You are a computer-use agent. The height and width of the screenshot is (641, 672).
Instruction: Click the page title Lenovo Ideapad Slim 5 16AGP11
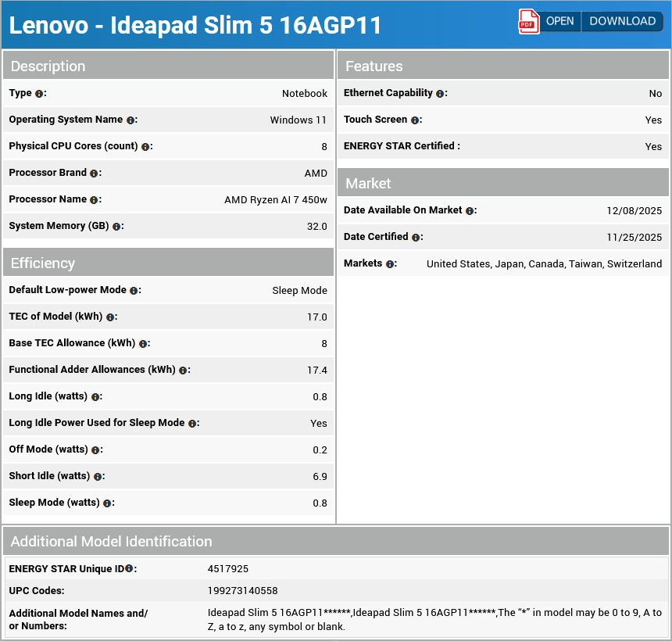point(195,25)
